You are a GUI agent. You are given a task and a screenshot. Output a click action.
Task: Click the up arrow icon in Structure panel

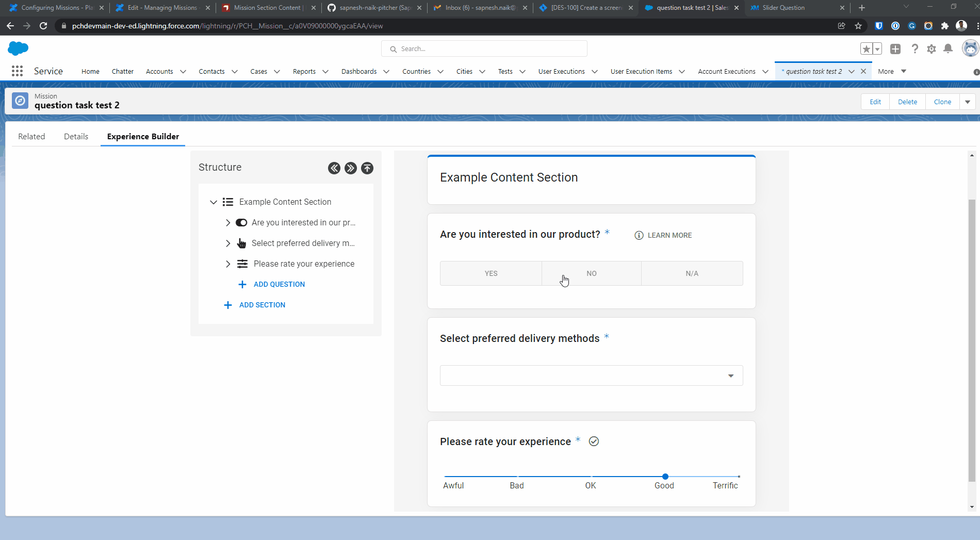coord(367,168)
